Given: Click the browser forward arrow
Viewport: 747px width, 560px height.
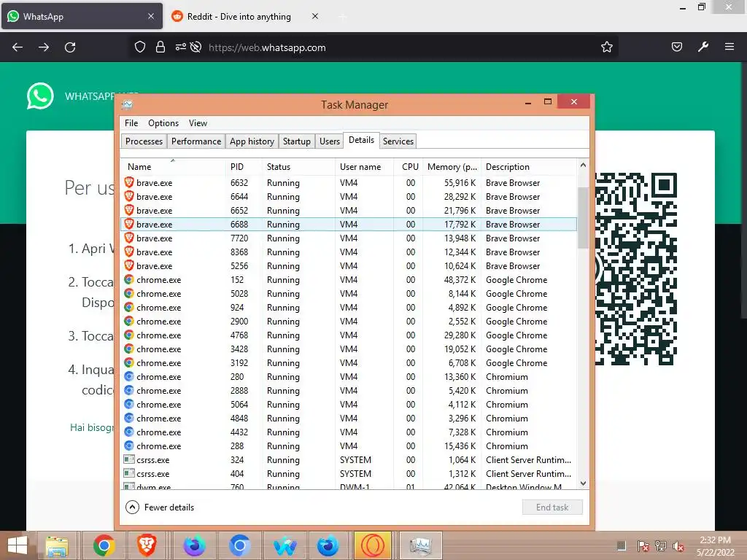Looking at the screenshot, I should point(44,47).
